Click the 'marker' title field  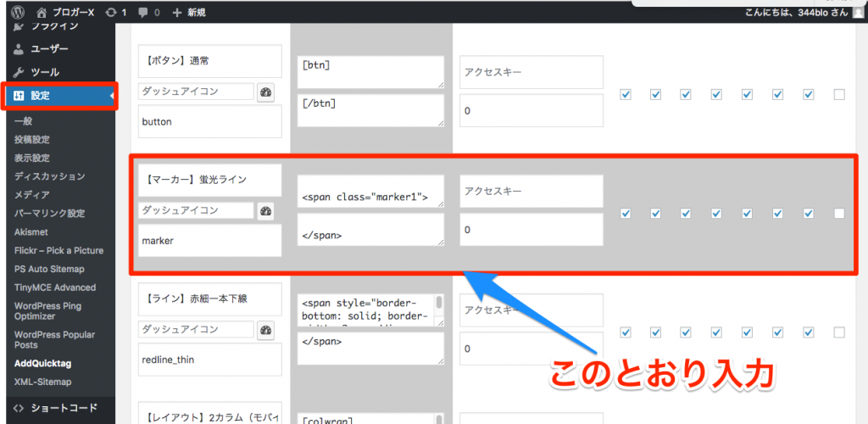[210, 240]
